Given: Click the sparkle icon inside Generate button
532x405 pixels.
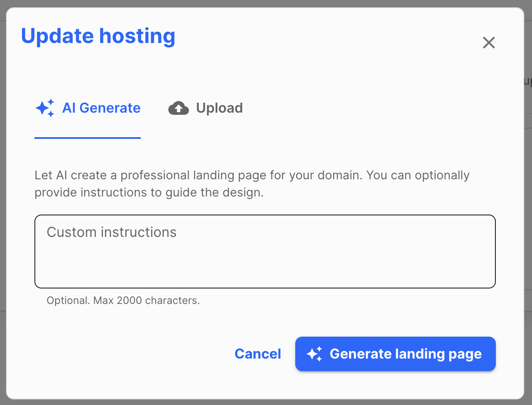Looking at the screenshot, I should pos(314,354).
